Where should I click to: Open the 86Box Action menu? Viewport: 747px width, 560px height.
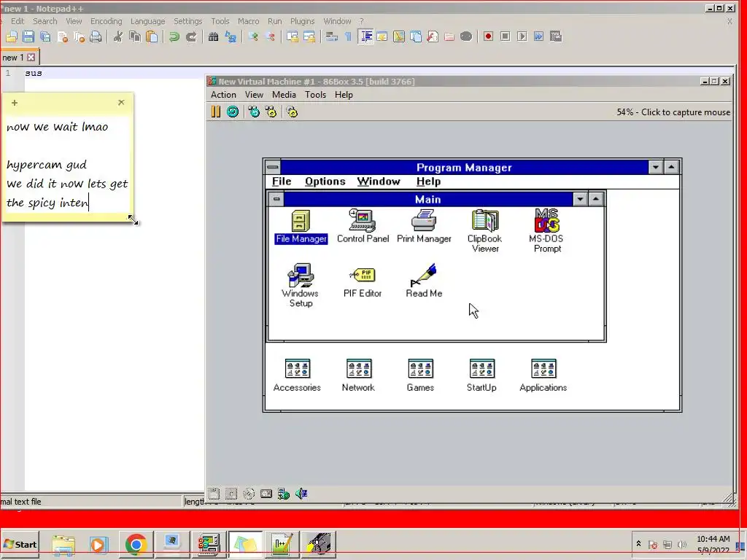pyautogui.click(x=223, y=95)
